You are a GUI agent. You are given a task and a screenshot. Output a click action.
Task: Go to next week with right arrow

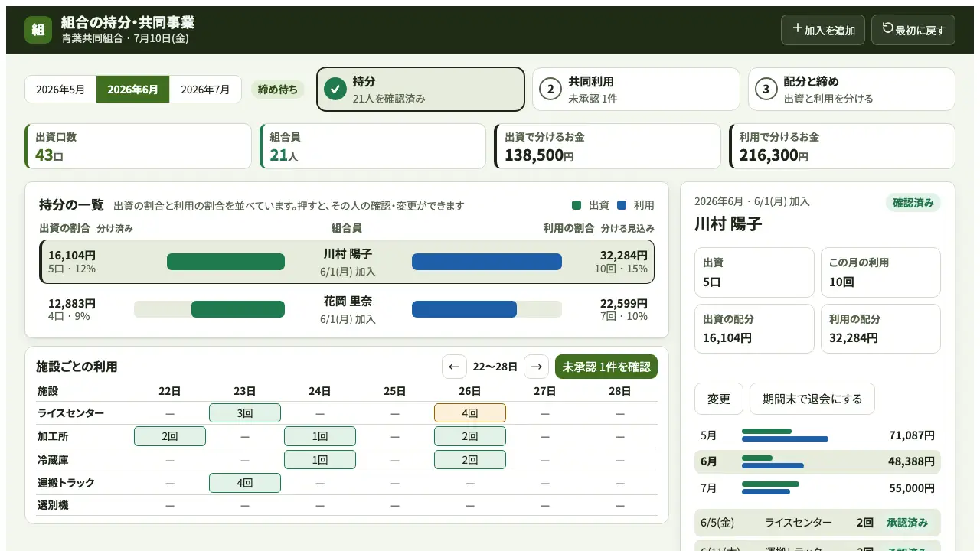coord(537,367)
